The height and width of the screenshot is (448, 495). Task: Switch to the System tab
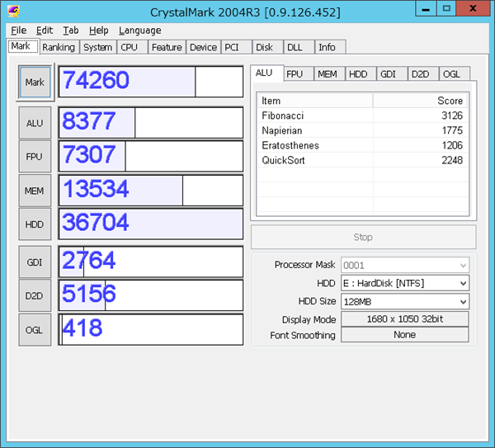(x=97, y=47)
